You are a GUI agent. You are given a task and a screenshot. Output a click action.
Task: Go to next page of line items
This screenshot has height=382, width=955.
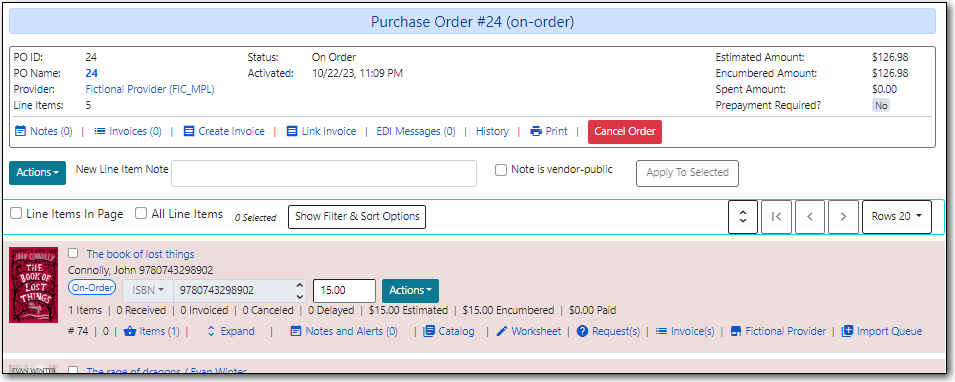844,217
